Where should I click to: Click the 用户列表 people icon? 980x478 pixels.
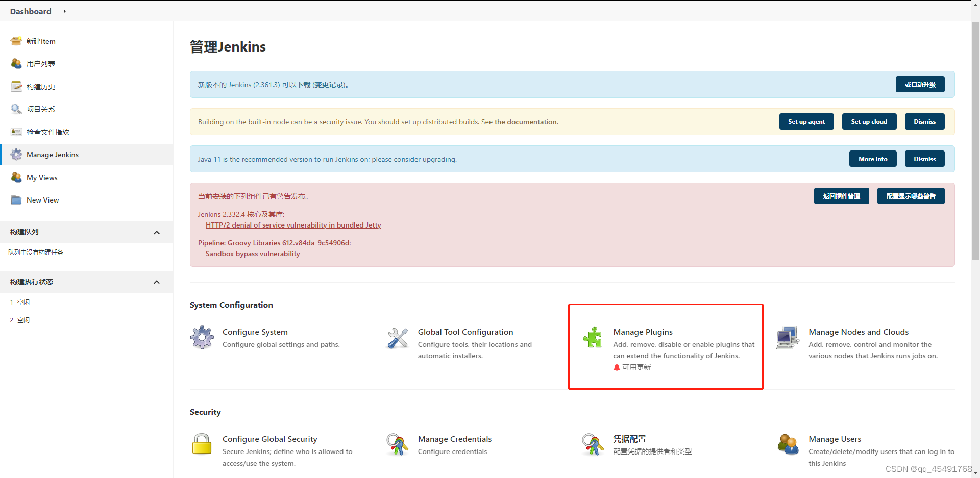16,64
